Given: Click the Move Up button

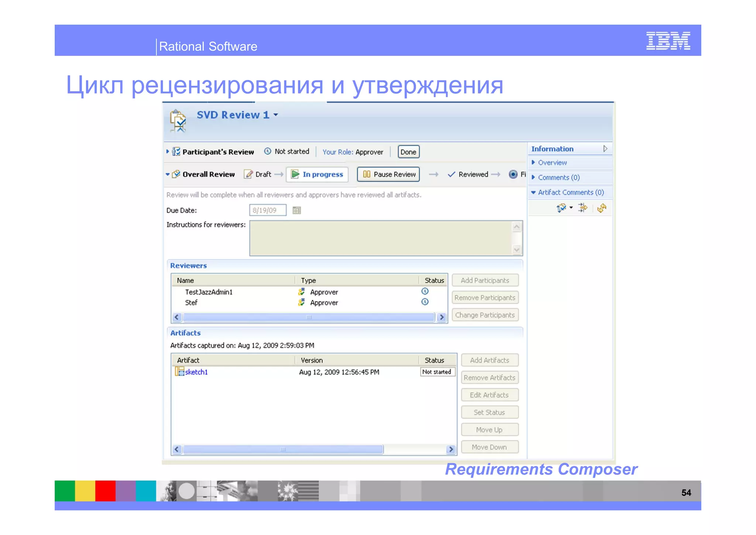Looking at the screenshot, I should 490,430.
